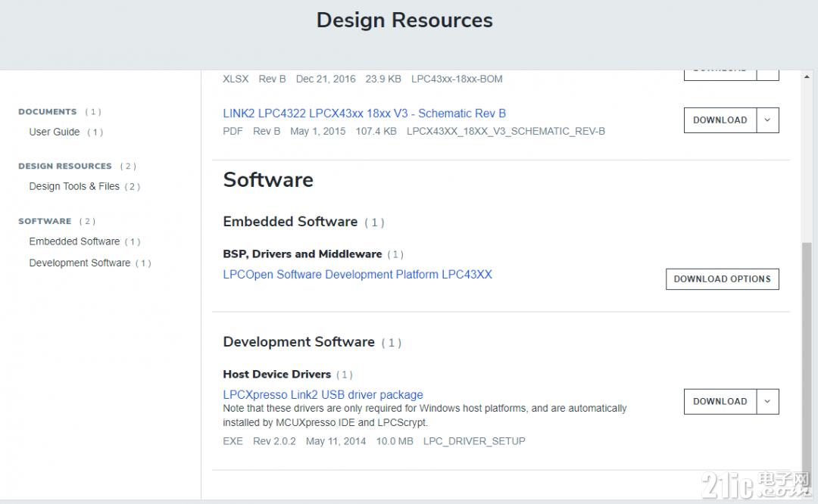Click the '10.0 MB' file size text
818x504 pixels.
click(x=395, y=441)
